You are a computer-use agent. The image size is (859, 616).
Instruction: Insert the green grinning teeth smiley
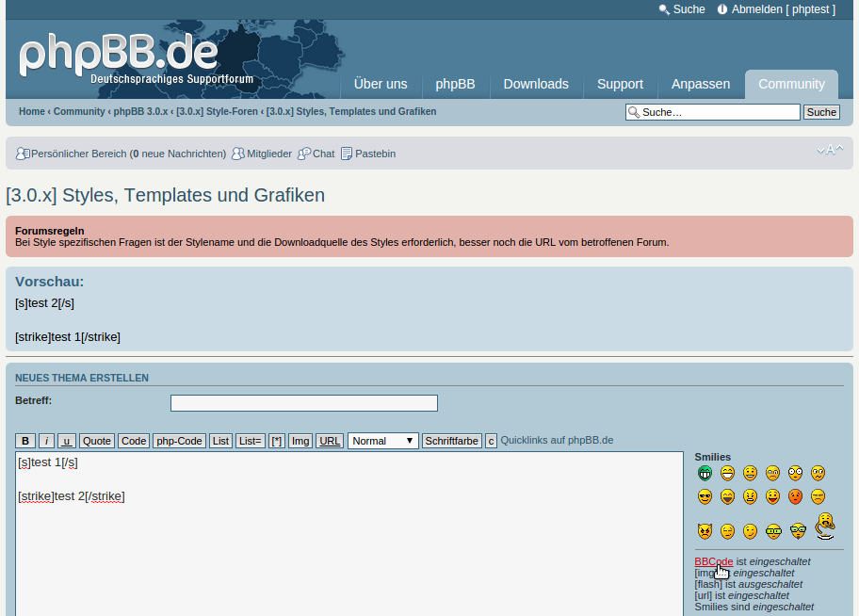point(705,473)
